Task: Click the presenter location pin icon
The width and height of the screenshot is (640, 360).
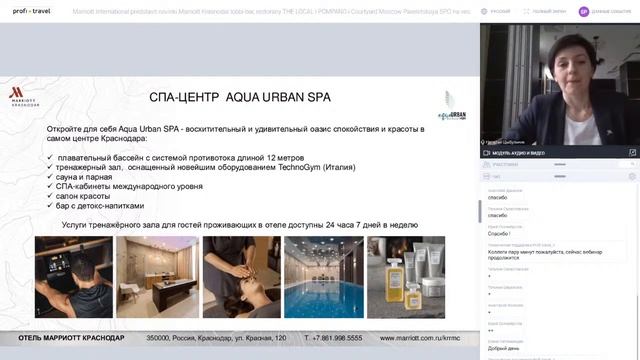Action: tap(483, 142)
